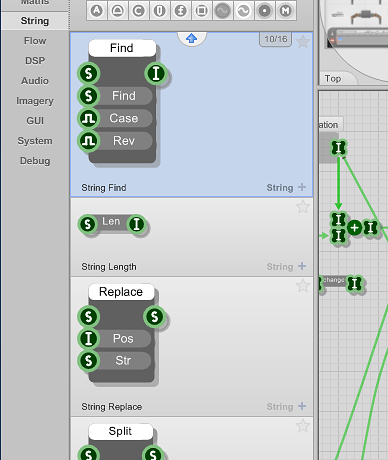The height and width of the screenshot is (460, 388).
Task: Open the GUI category tab
Action: [x=35, y=121]
